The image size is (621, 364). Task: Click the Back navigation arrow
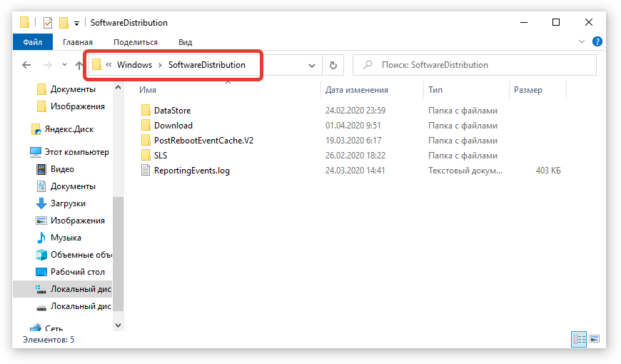click(26, 65)
